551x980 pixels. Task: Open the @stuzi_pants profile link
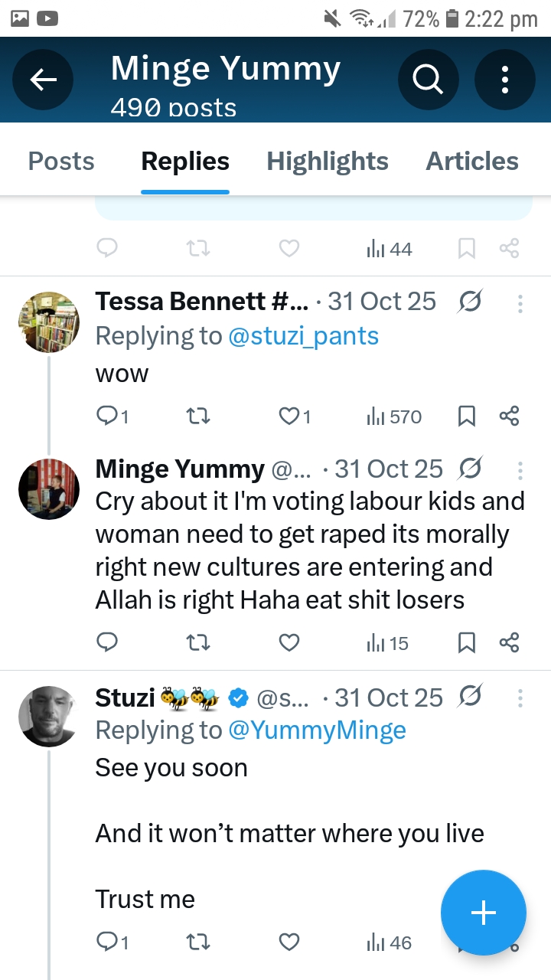[x=304, y=336]
